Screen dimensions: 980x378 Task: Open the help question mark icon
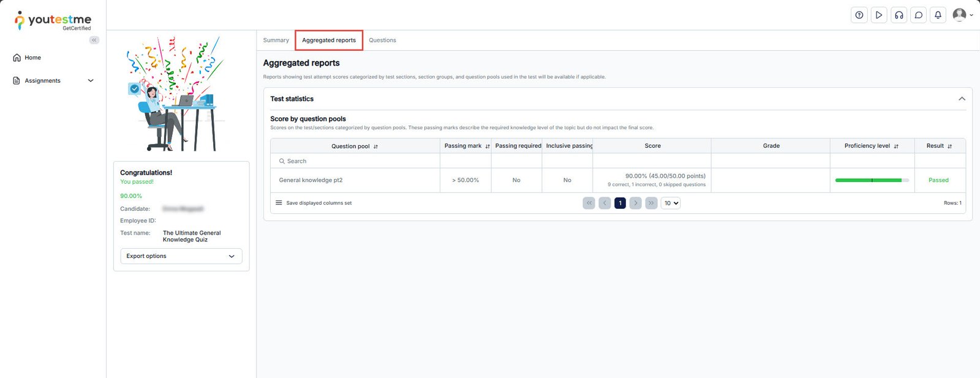[859, 15]
